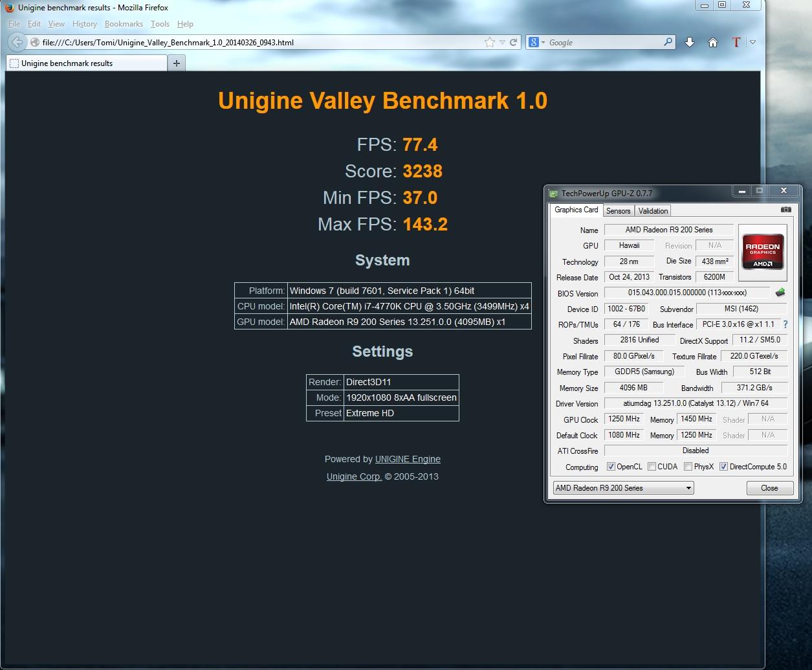Click GPU Clock 1250 MHz field
The width and height of the screenshot is (812, 670).
coord(624,419)
